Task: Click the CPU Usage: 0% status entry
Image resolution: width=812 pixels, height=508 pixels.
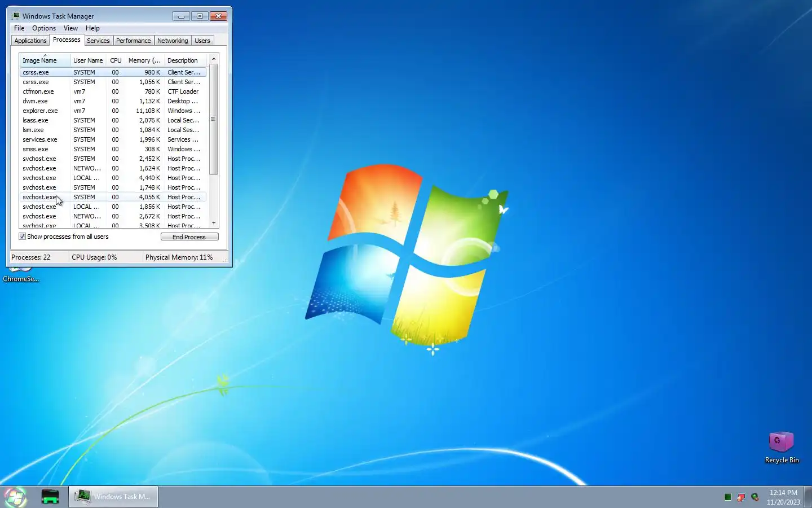Action: coord(94,257)
